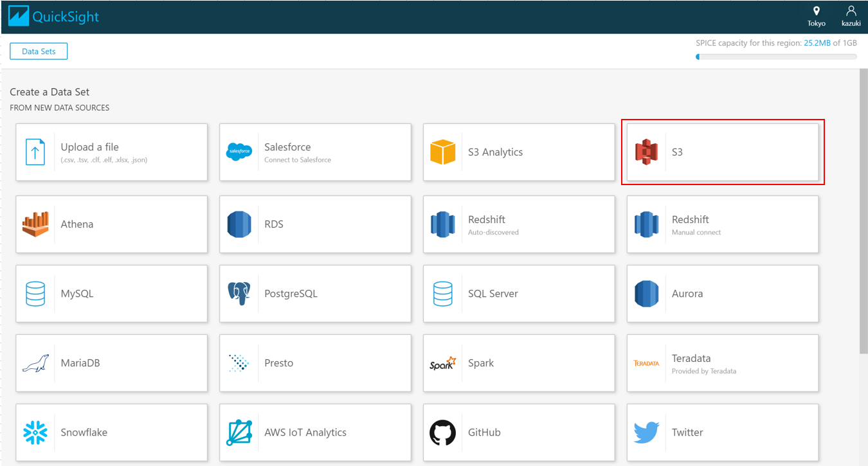Click the Tokyo region label
Screen dimensions: 868x466
[817, 24]
